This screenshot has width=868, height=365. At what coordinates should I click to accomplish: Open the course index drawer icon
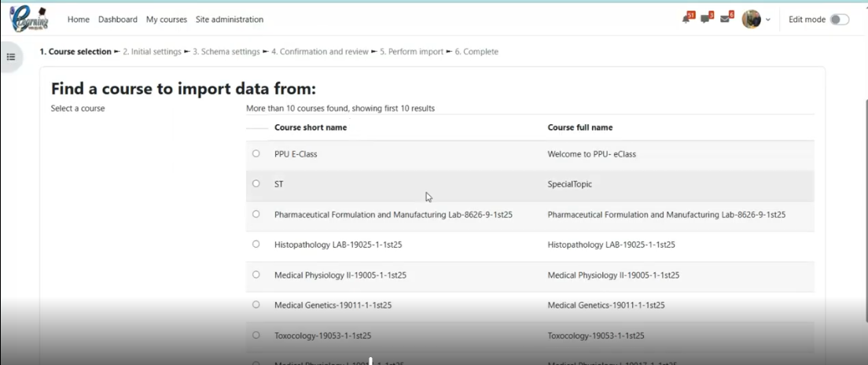tap(11, 57)
